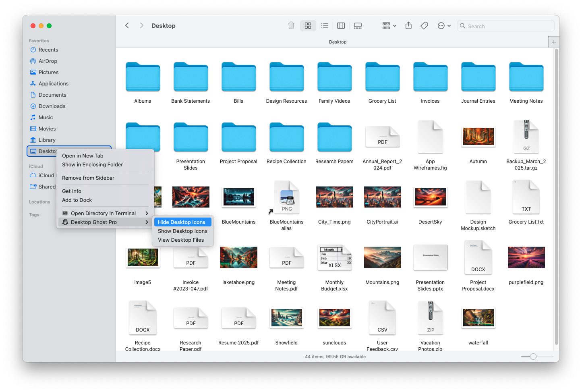This screenshot has height=392, width=582.
Task: Click the vertical scrollbar
Action: coord(557,197)
